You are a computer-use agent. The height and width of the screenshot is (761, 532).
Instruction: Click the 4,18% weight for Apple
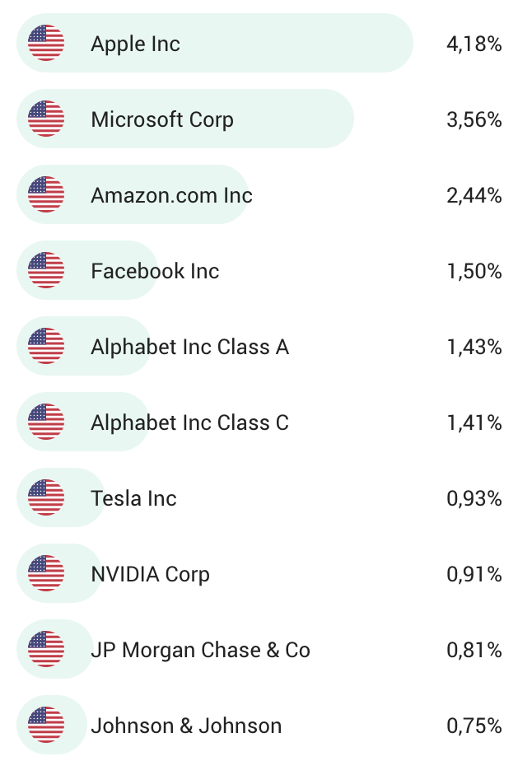click(474, 44)
